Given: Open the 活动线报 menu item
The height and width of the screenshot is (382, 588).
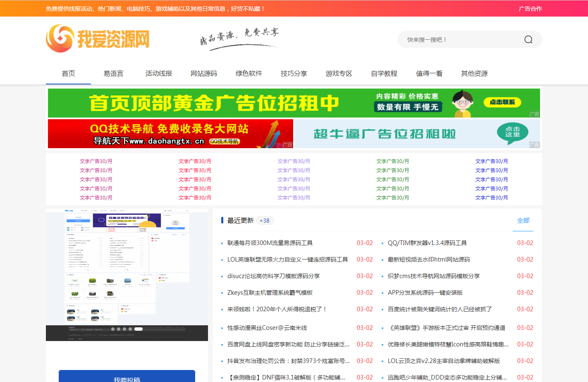Looking at the screenshot, I should point(158,73).
